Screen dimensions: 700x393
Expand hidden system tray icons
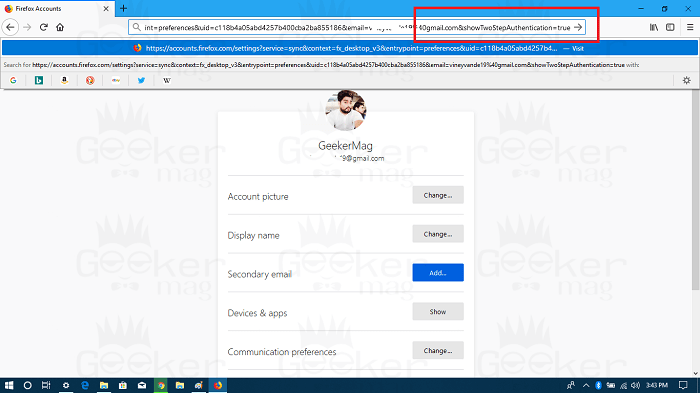[586, 385]
